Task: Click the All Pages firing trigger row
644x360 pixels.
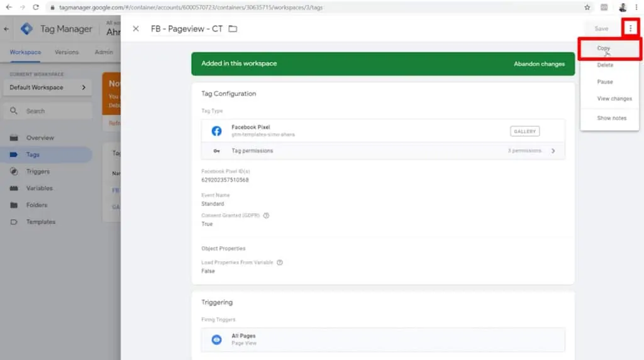Action: tap(383, 339)
